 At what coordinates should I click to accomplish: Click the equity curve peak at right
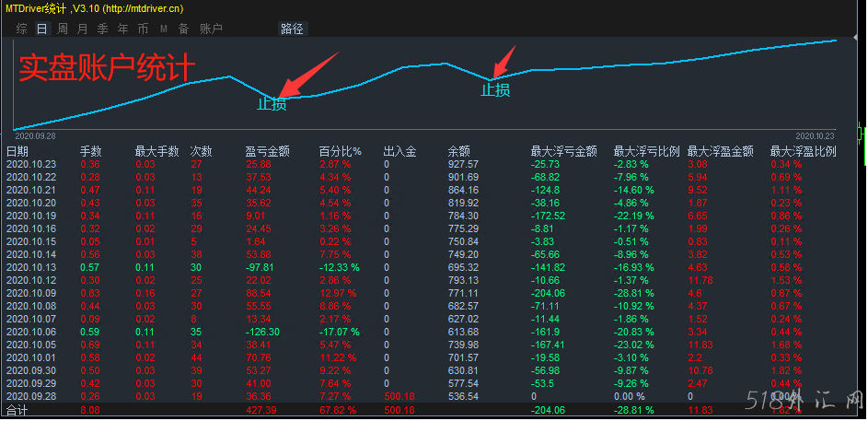click(836, 41)
